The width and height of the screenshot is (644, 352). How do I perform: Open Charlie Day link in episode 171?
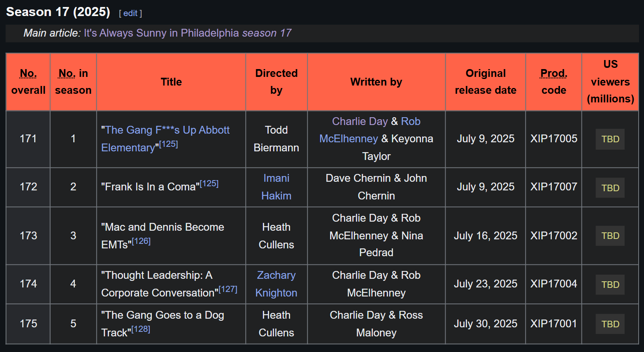[x=360, y=121]
